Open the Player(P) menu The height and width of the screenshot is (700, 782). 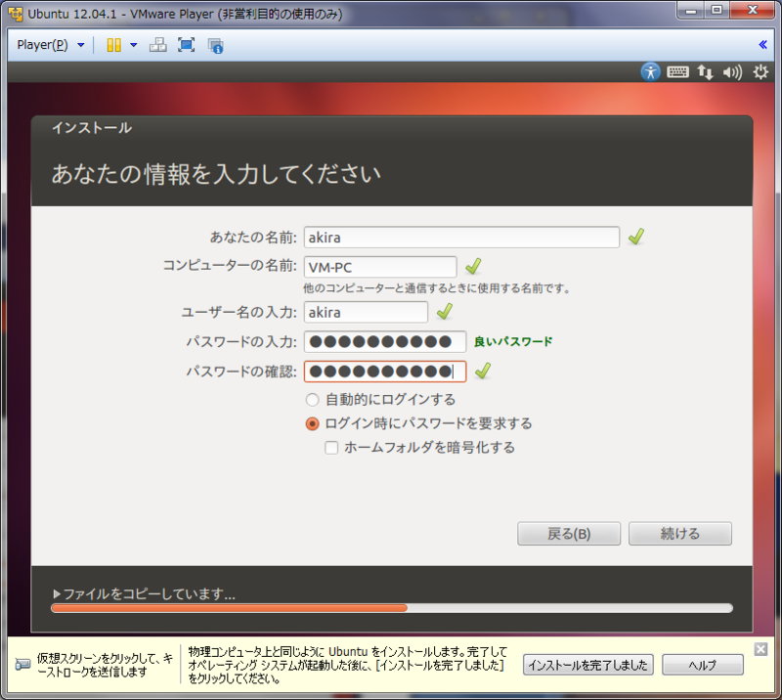tap(41, 45)
